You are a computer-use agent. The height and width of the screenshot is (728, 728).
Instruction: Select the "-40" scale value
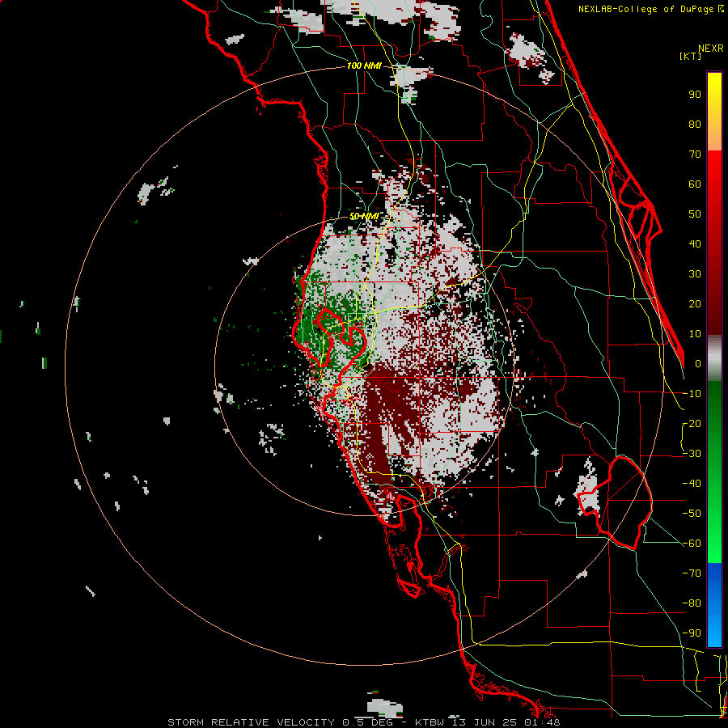pos(692,484)
